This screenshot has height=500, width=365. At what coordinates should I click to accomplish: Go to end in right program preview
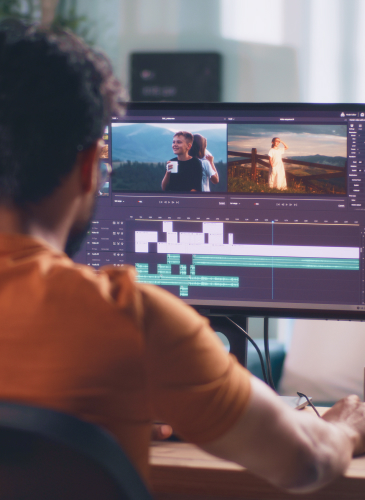tap(296, 204)
